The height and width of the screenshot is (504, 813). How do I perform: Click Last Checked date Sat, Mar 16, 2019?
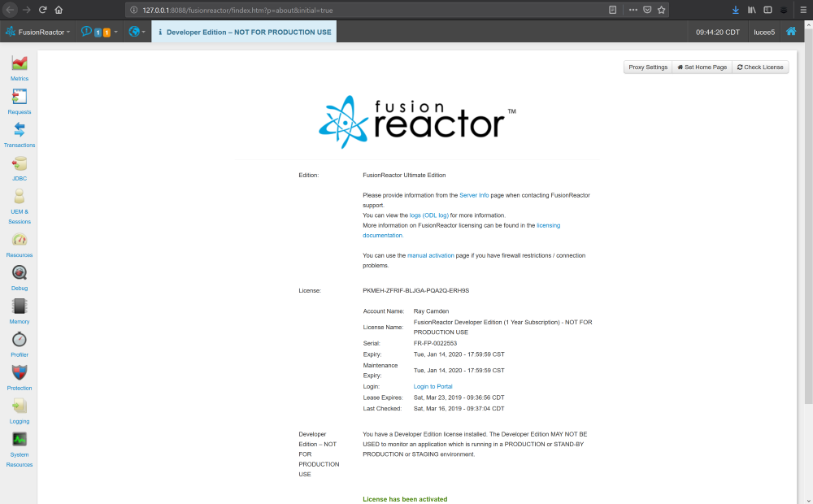(x=459, y=409)
